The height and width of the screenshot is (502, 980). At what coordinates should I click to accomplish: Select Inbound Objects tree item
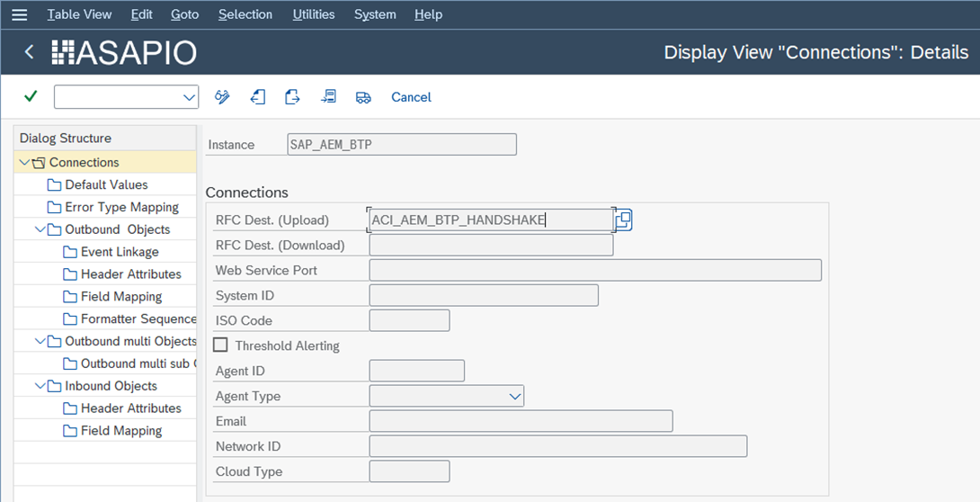(111, 386)
